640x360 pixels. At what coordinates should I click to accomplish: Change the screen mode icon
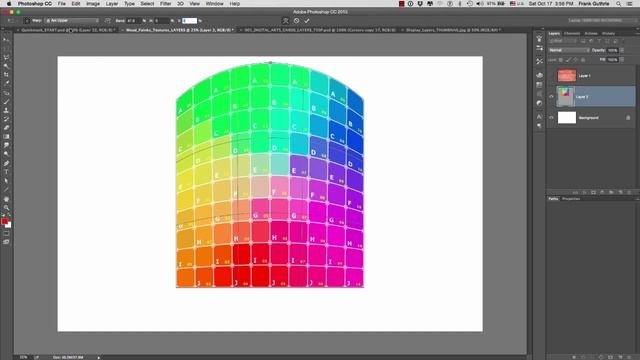(x=6, y=242)
